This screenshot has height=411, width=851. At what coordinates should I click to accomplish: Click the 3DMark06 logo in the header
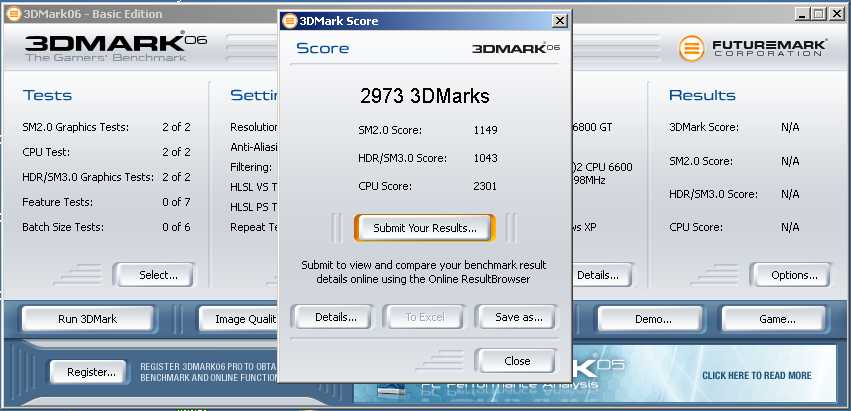coord(116,46)
